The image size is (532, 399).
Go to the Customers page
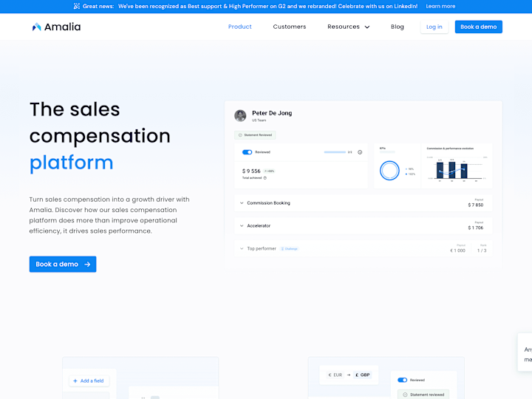click(290, 27)
